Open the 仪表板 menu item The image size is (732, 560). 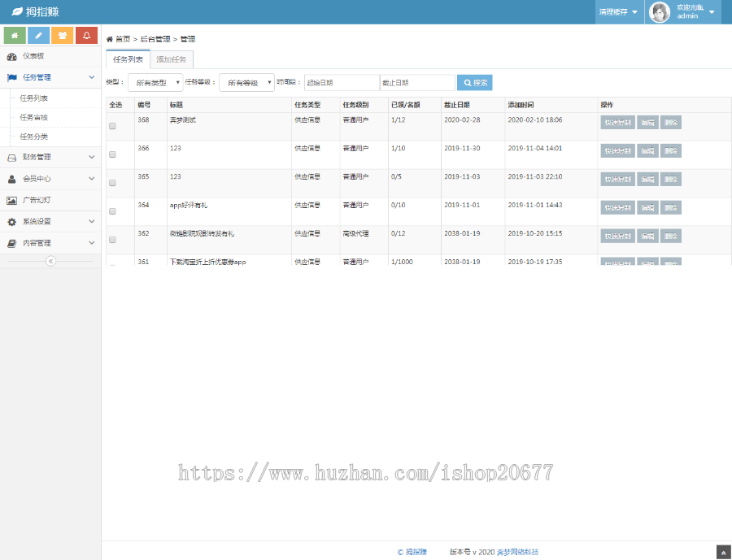click(x=50, y=56)
